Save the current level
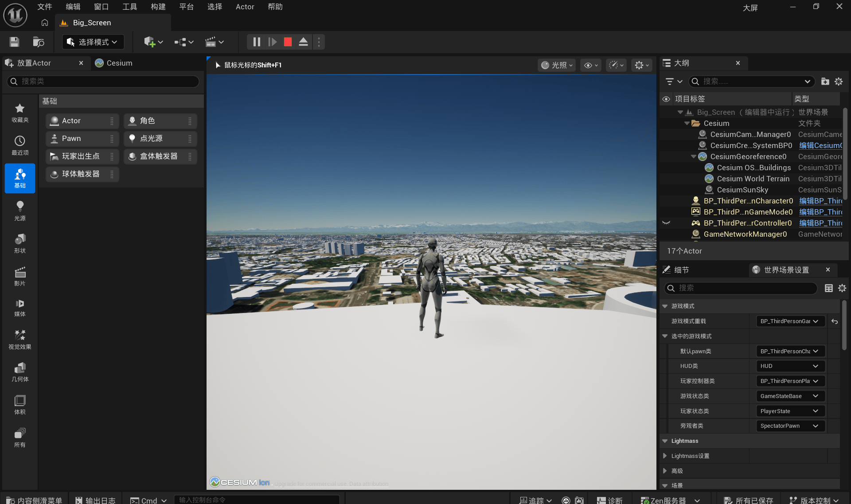 pyautogui.click(x=14, y=42)
